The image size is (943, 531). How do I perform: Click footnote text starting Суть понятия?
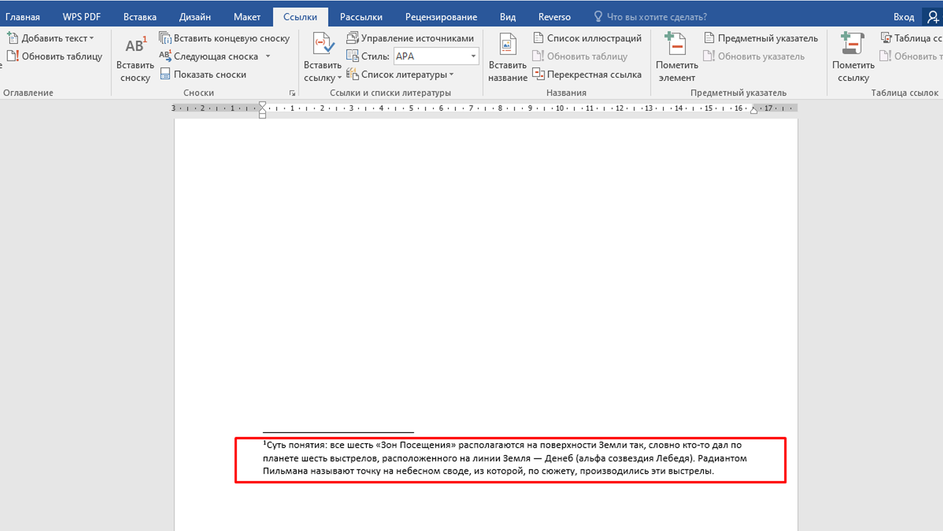(x=502, y=445)
